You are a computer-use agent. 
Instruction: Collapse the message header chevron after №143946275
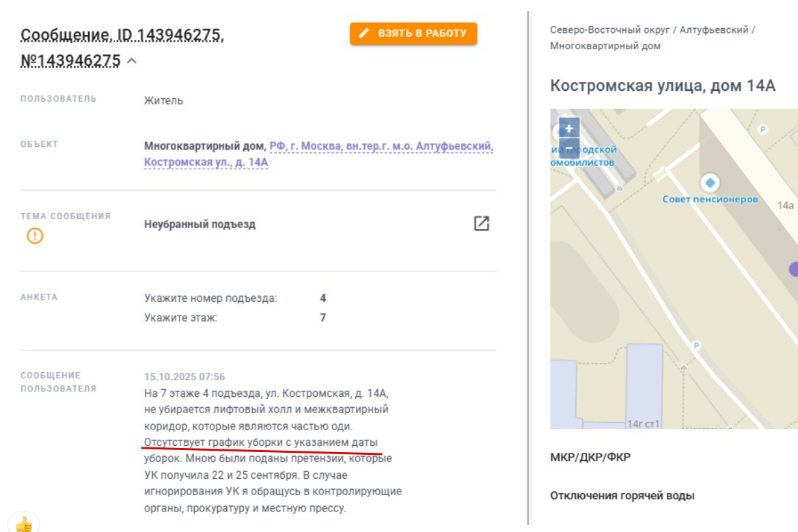click(x=132, y=61)
